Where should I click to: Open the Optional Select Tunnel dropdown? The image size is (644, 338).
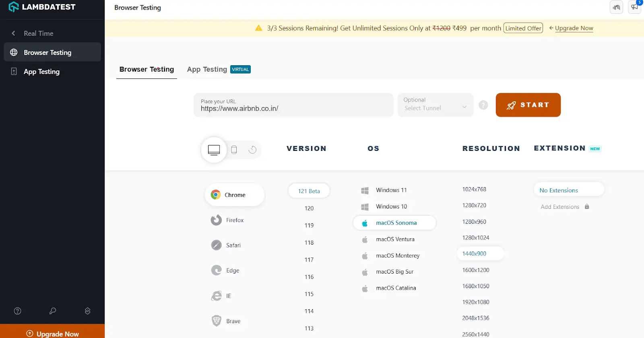pos(435,105)
